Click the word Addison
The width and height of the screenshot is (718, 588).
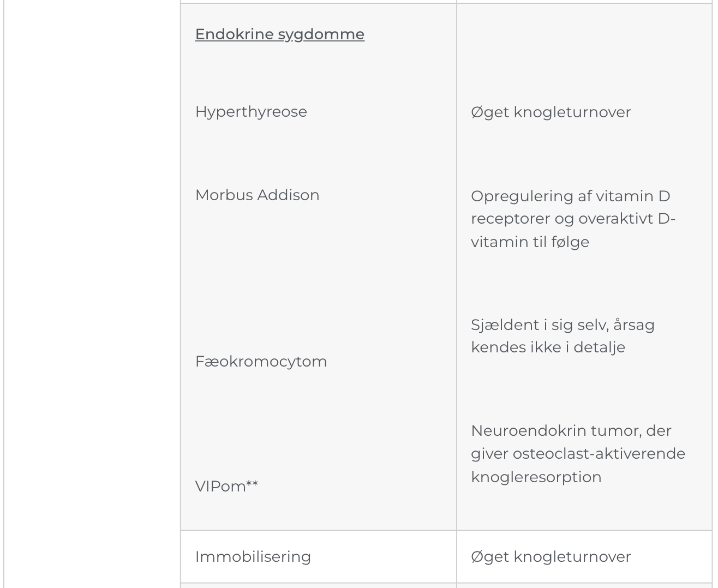(x=288, y=195)
